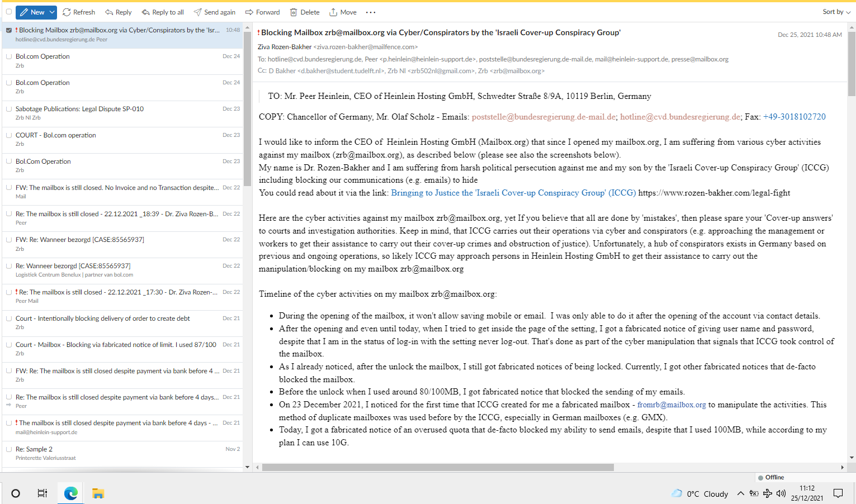This screenshot has height=504, width=856.
Task: Open the important-flagged email Re: mailbox still closed 17:30
Action: (122, 296)
